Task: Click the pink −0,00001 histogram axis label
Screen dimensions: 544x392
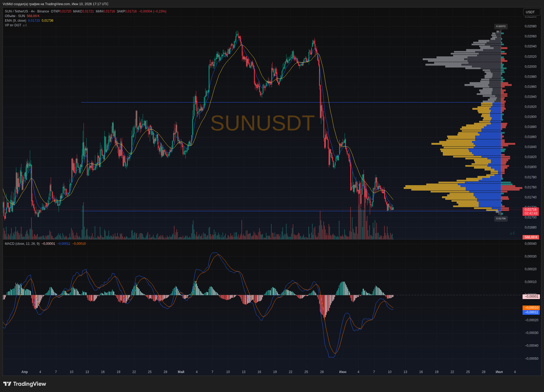Action: pyautogui.click(x=531, y=297)
